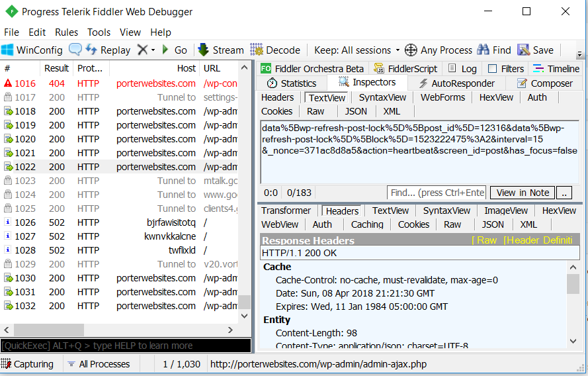Click the lock icon on session 1017
Viewport: 588px width, 376px height.
pos(7,97)
